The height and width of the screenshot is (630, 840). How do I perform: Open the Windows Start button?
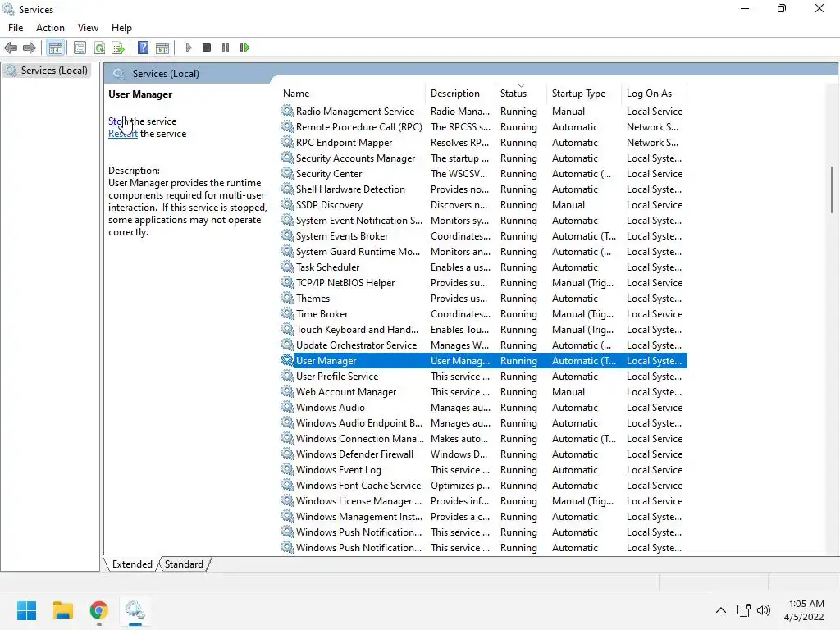tap(27, 610)
